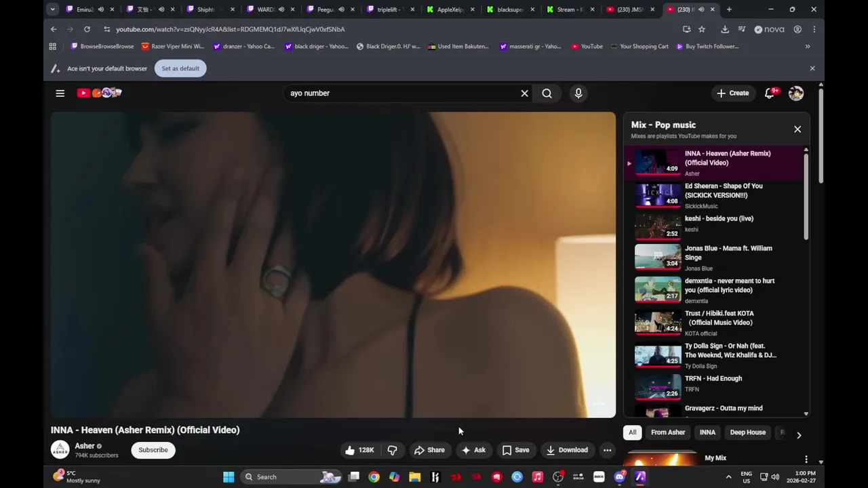Open the browser downloads icon
Image resolution: width=868 pixels, height=488 pixels.
coord(725,29)
